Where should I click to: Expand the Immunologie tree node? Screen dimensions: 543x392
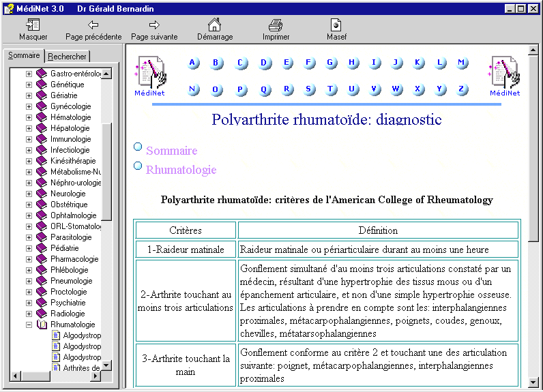coord(29,140)
